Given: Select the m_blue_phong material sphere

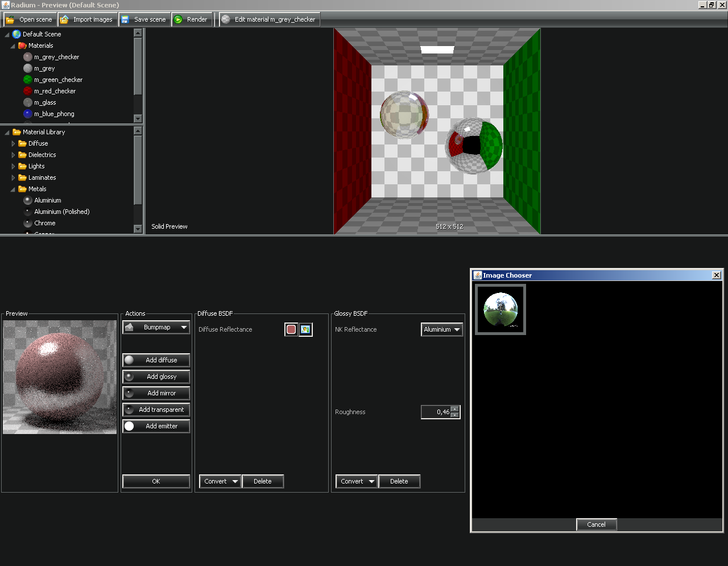Looking at the screenshot, I should point(28,114).
